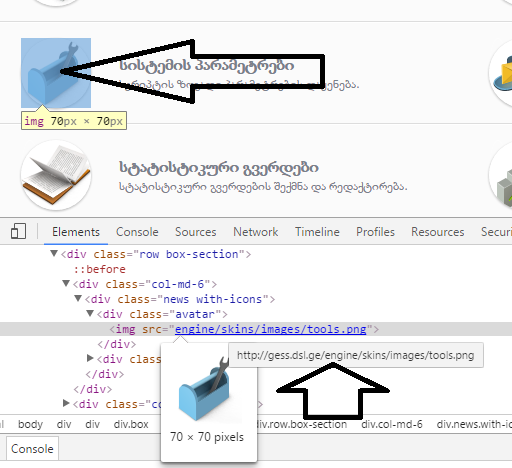Select div.col-md-6 in the breadcrumb bar

click(x=392, y=424)
